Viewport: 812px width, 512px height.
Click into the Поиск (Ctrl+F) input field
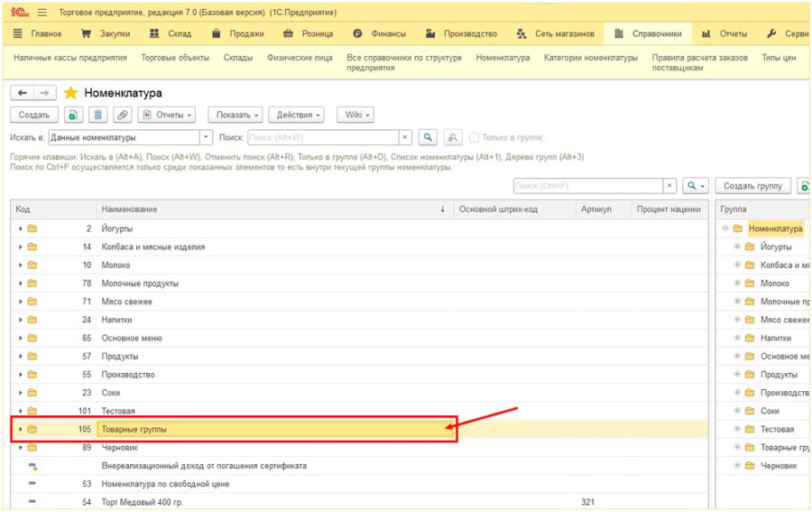[587, 185]
